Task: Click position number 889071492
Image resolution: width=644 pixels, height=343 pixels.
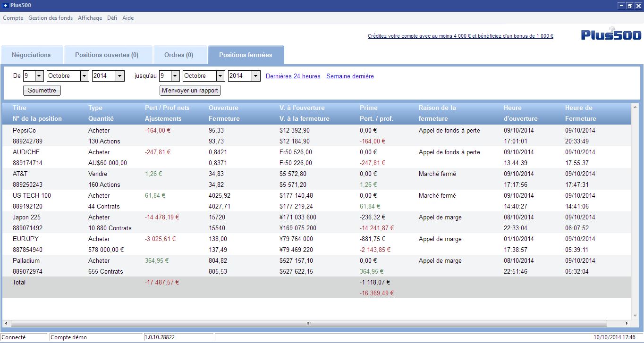Action: coord(27,228)
